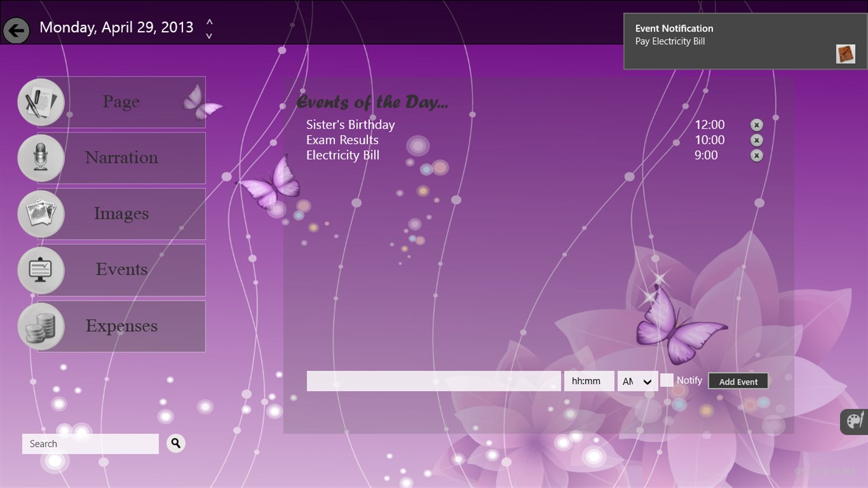Go to previous date with up chevron
This screenshot has height=488, width=868.
(210, 22)
